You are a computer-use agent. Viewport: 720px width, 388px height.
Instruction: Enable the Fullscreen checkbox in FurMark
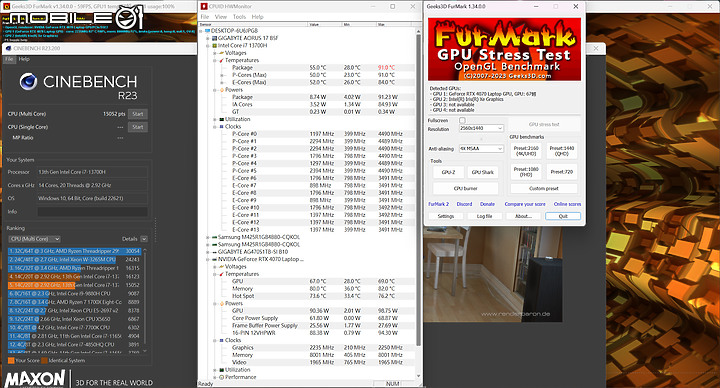pyautogui.click(x=462, y=120)
